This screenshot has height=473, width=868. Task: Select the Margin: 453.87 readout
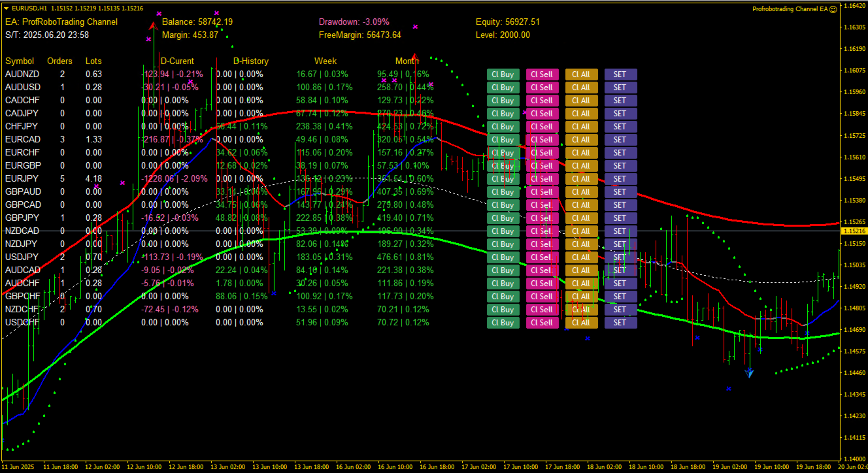point(190,35)
